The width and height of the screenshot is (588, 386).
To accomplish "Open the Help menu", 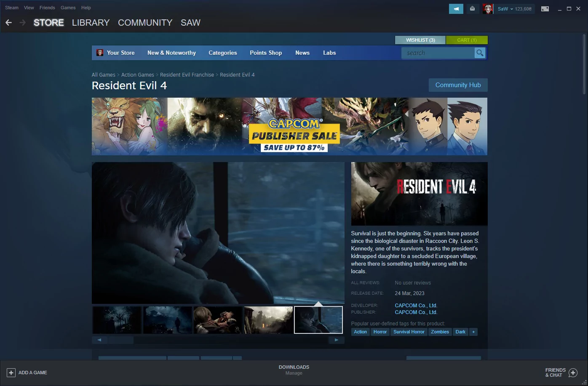I will pos(86,8).
